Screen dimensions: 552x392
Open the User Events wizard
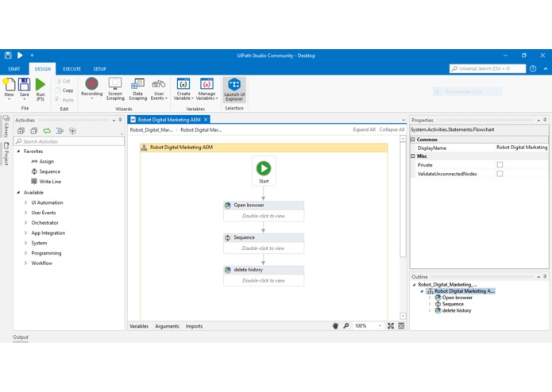click(159, 89)
